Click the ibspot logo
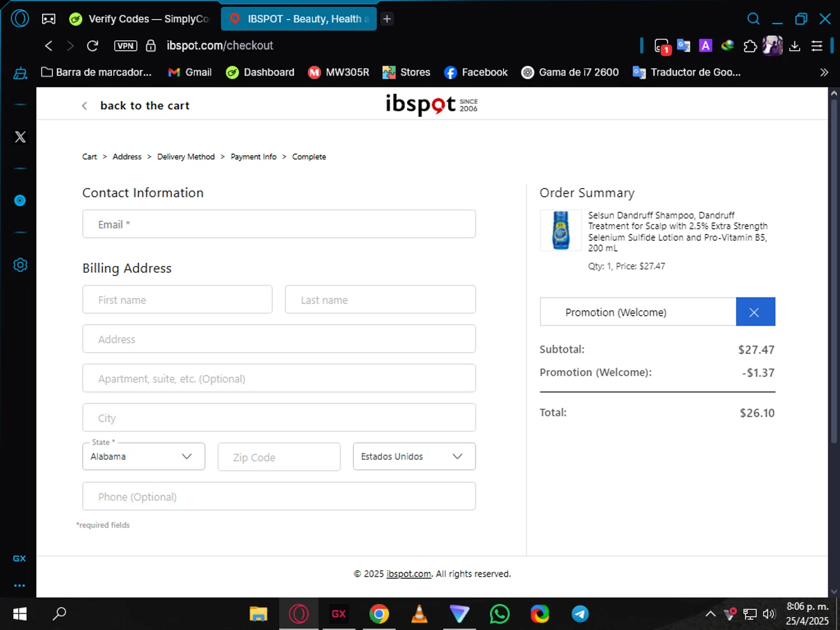This screenshot has height=630, width=840. [x=431, y=104]
